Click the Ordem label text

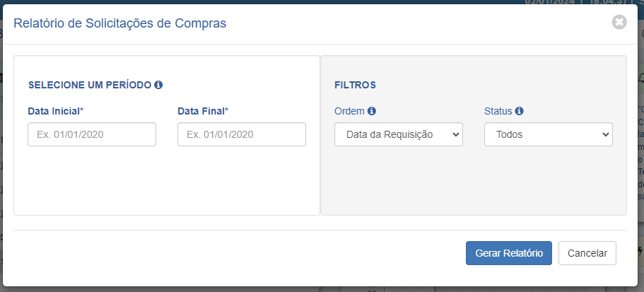click(x=349, y=111)
